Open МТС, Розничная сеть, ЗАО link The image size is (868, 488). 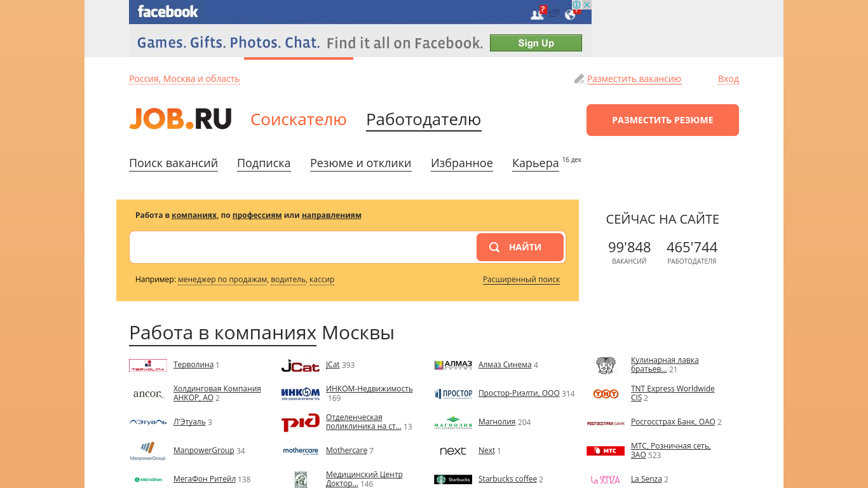click(670, 451)
